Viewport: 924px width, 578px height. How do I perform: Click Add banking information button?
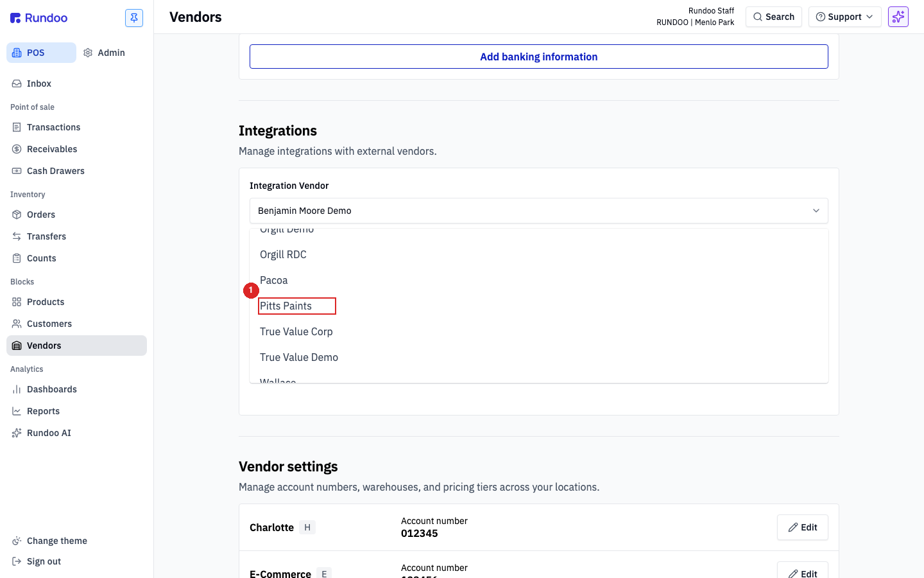(539, 57)
